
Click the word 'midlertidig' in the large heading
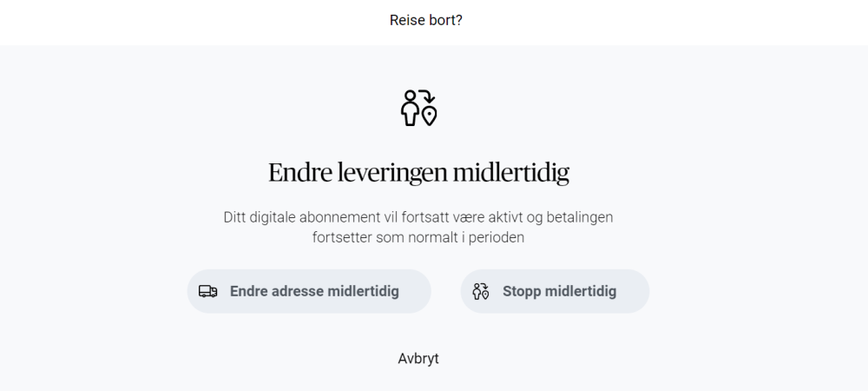click(500, 172)
